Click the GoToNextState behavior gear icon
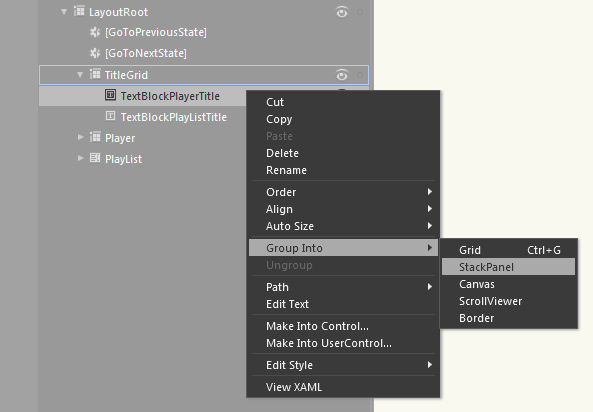The image size is (593, 412). click(x=95, y=53)
